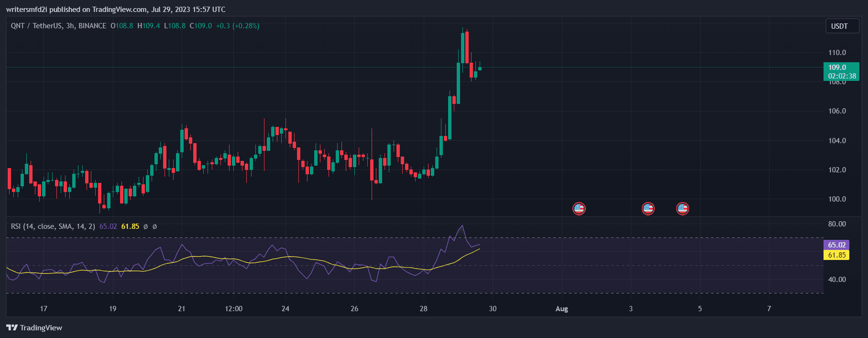This screenshot has height=338, width=868.
Task: Click the current price label 109.0
Action: click(x=837, y=68)
